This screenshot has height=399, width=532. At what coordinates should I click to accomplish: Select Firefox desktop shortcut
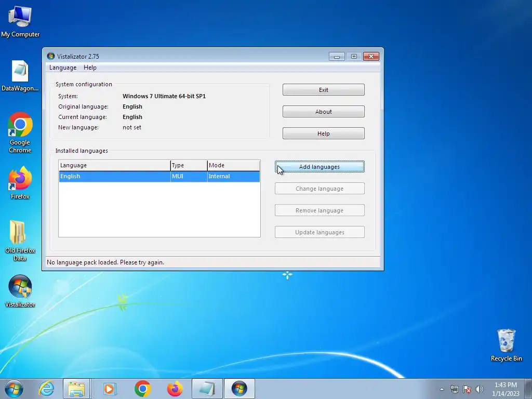point(20,182)
